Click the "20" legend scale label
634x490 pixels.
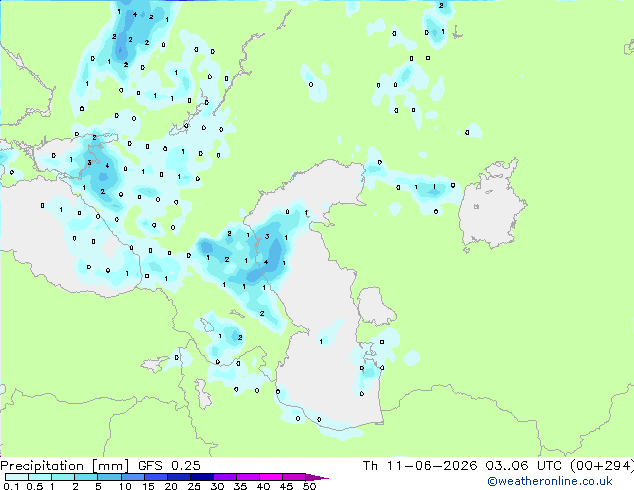coord(171,486)
